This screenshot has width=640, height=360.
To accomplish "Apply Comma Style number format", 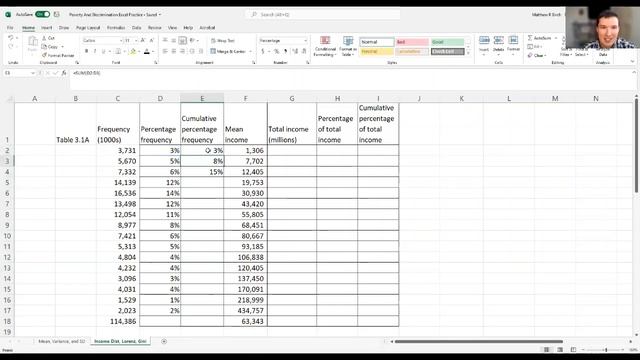I will [285, 51].
